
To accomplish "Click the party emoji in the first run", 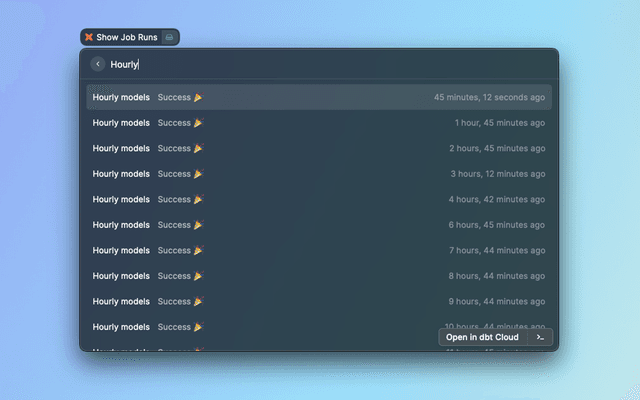I will point(198,97).
